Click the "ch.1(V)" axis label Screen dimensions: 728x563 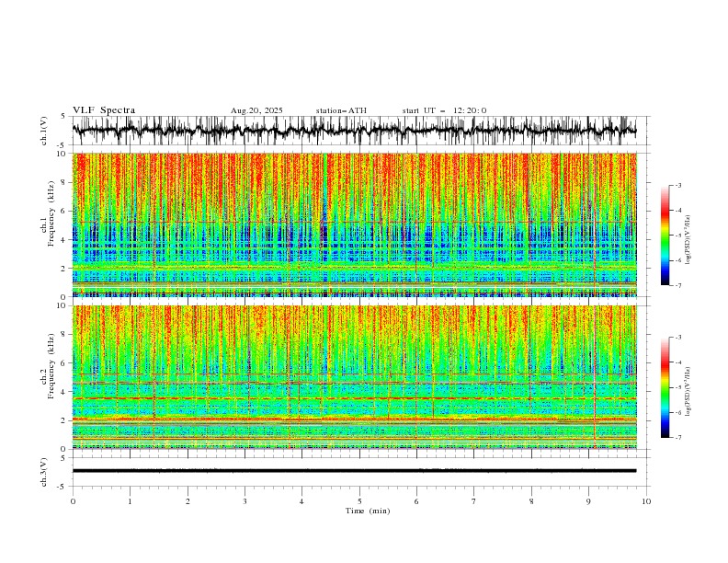click(44, 131)
